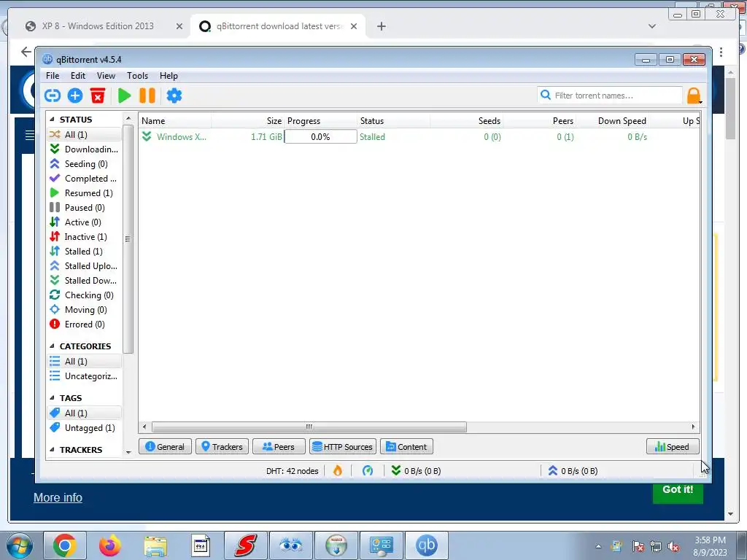This screenshot has width=747, height=560.
Task: Select the Active (0) filter
Action: click(x=85, y=222)
